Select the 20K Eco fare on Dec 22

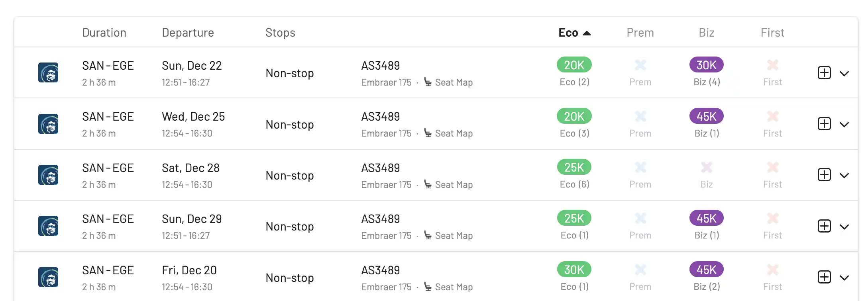pos(574,65)
